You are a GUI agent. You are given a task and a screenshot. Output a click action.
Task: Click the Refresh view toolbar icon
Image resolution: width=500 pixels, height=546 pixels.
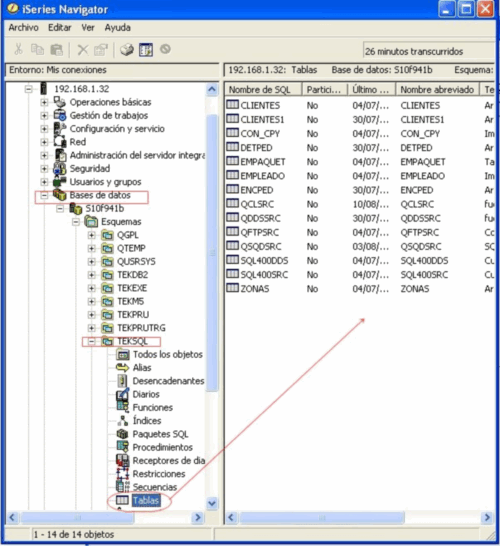click(x=146, y=50)
